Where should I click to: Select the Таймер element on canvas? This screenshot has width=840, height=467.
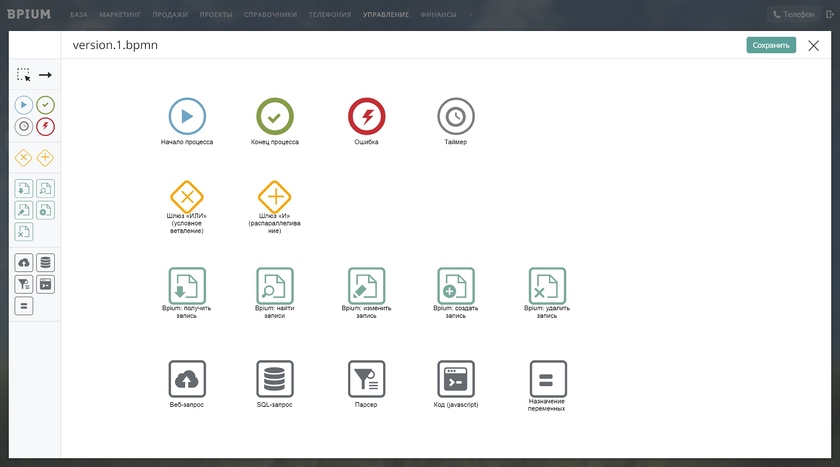(456, 117)
